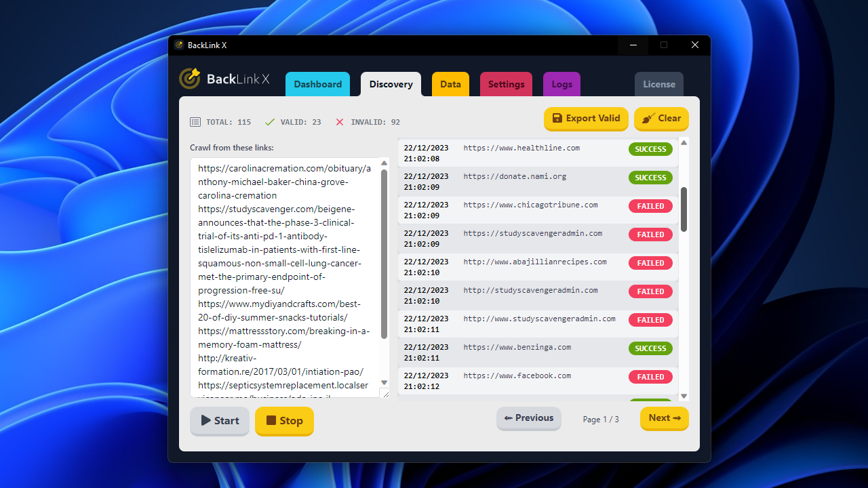
Task: Click the BackLink X target logo icon
Action: (x=190, y=79)
